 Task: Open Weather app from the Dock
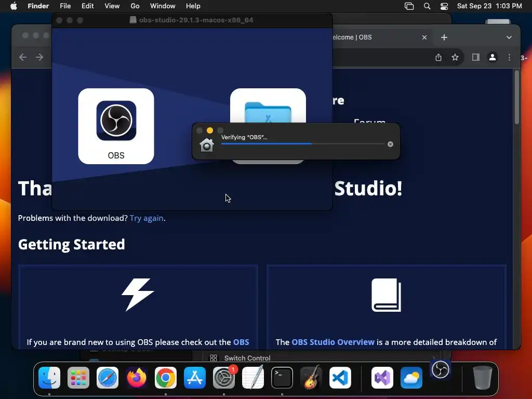(x=411, y=378)
